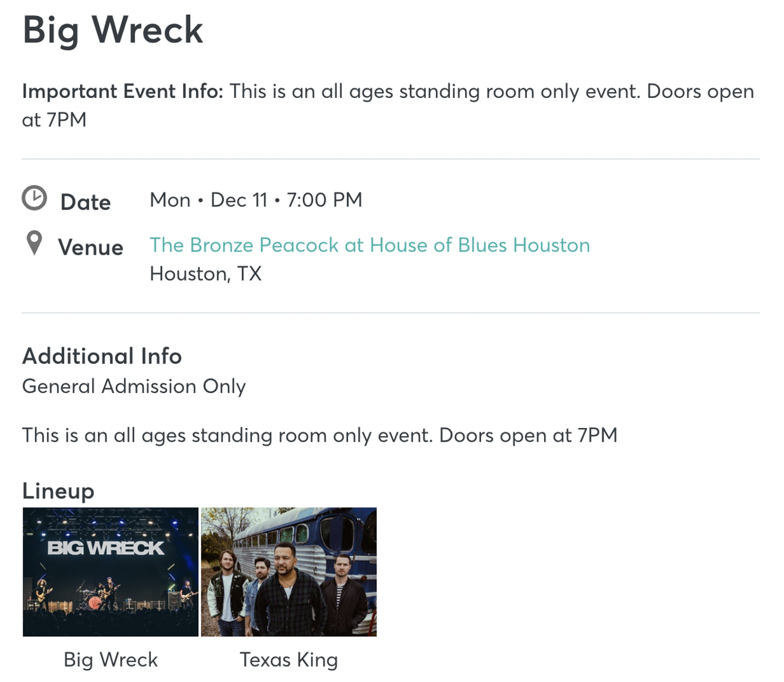
Task: Click the Big Wreck artist name caption
Action: (110, 659)
